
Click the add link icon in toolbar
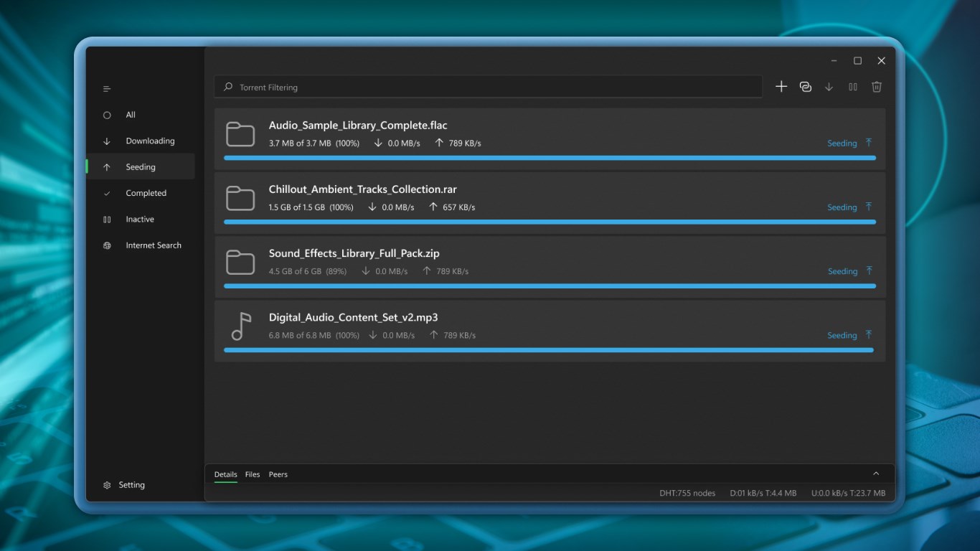(x=806, y=87)
